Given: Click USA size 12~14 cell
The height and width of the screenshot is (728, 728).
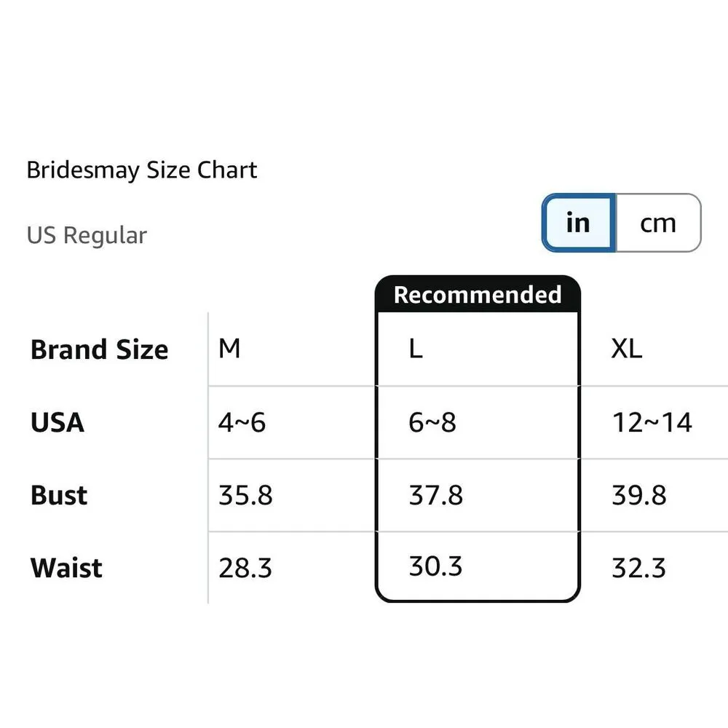Looking at the screenshot, I should coord(652,422).
